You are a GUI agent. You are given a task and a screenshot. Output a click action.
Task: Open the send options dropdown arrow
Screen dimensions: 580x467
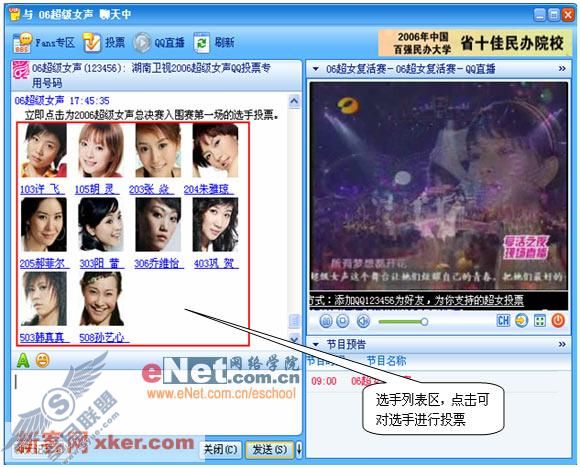point(299,450)
